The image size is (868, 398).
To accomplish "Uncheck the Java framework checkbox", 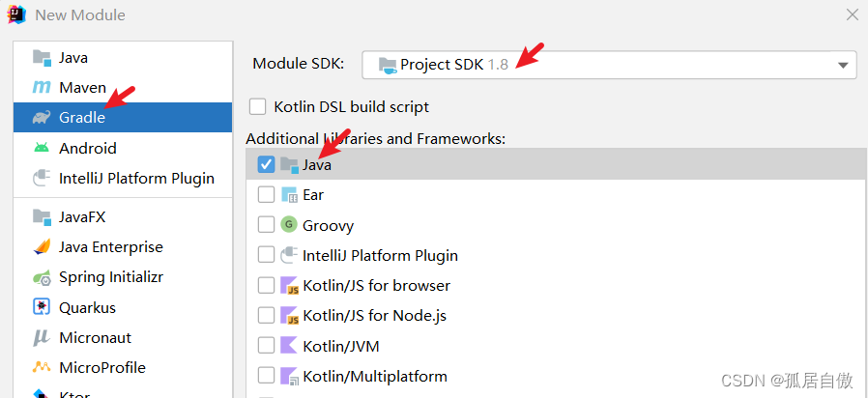I will [266, 164].
